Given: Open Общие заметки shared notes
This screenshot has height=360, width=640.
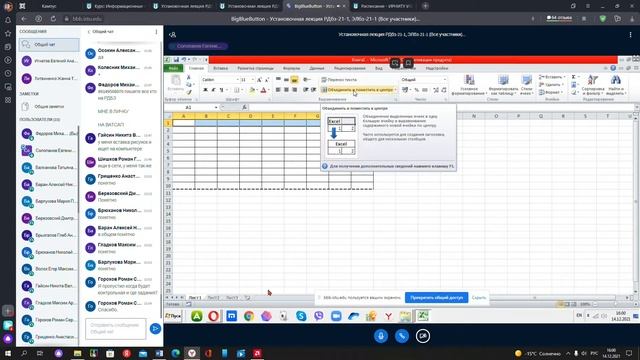Looking at the screenshot, I should pos(49,107).
